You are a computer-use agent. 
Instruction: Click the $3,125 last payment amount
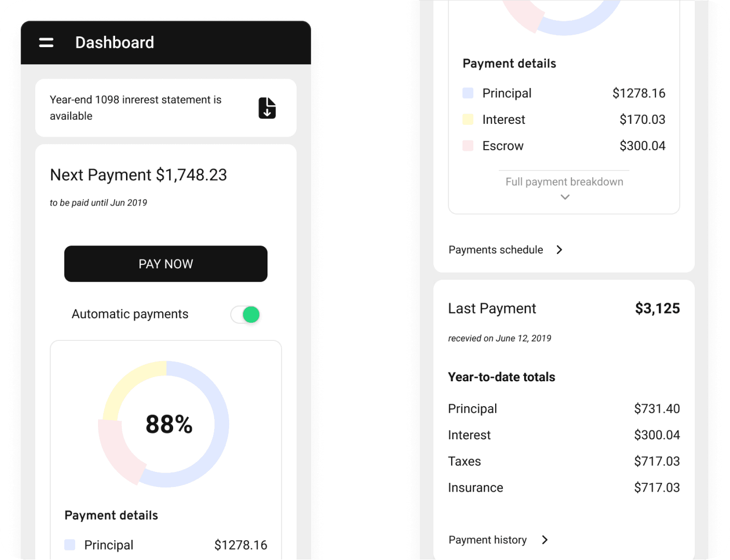coord(657,309)
